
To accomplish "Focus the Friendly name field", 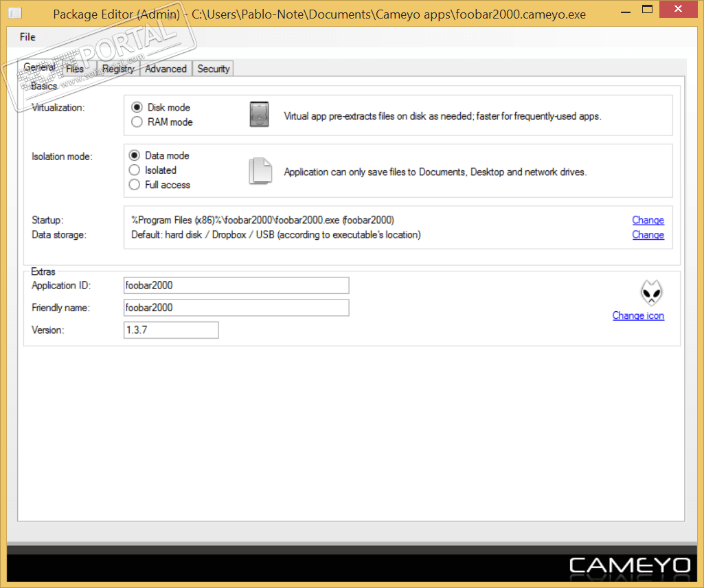I will click(236, 308).
